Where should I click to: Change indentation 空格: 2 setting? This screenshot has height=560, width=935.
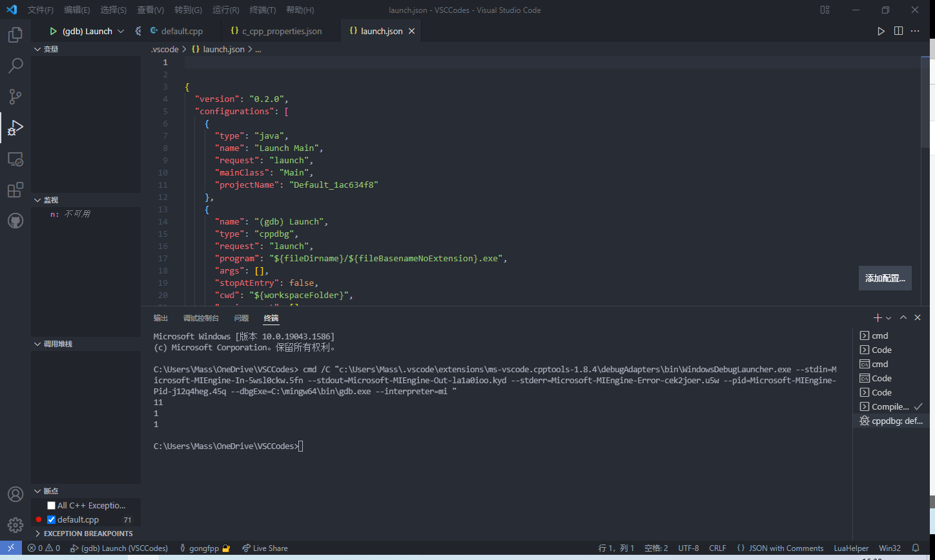[x=656, y=548]
